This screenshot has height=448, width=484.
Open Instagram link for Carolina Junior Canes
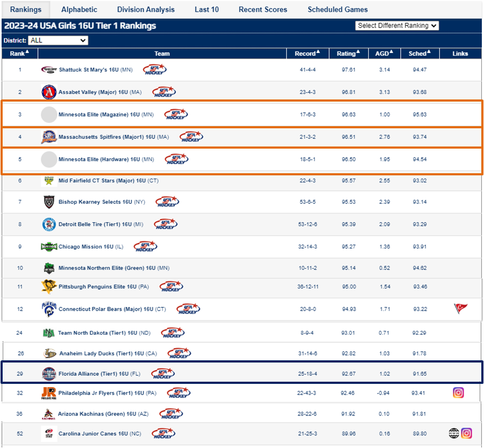466,433
